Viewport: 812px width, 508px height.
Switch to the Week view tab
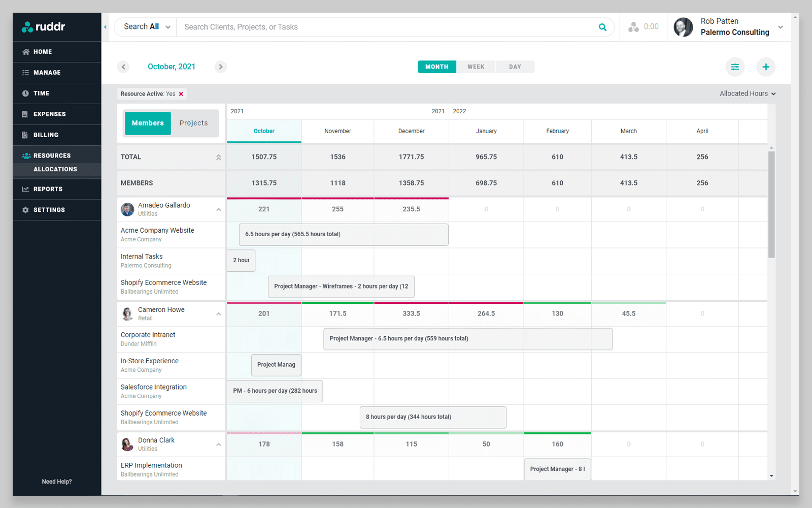click(x=476, y=67)
